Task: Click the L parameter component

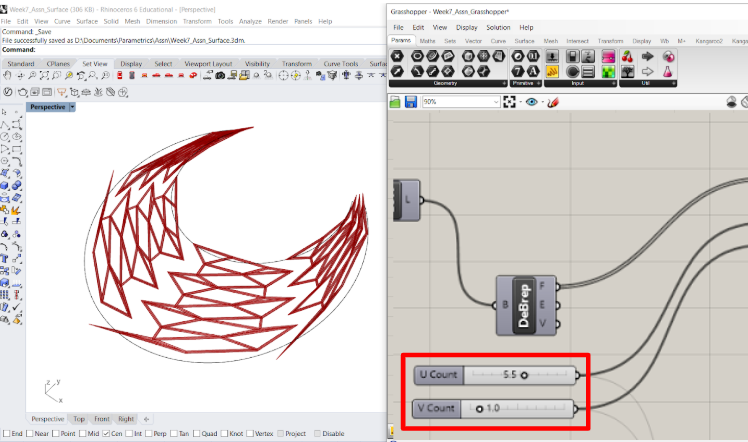Action: click(407, 199)
